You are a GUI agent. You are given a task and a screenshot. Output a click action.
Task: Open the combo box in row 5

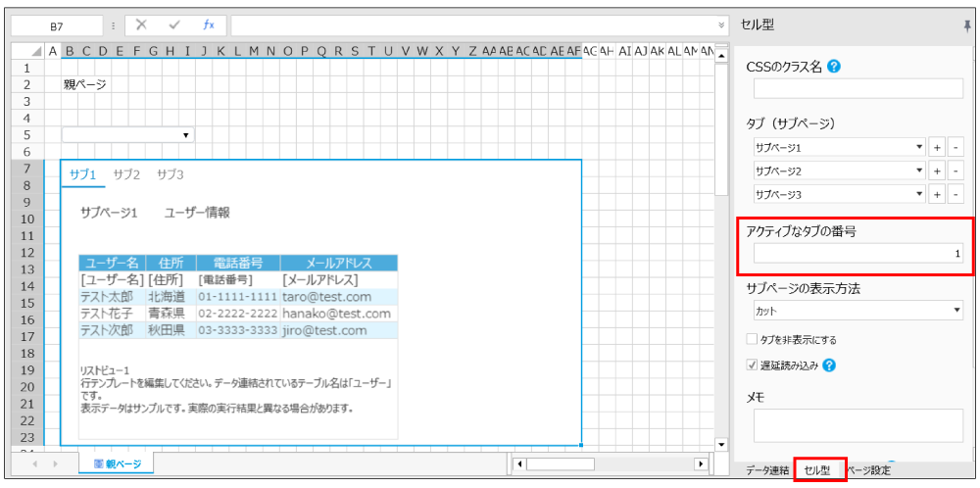coord(186,134)
